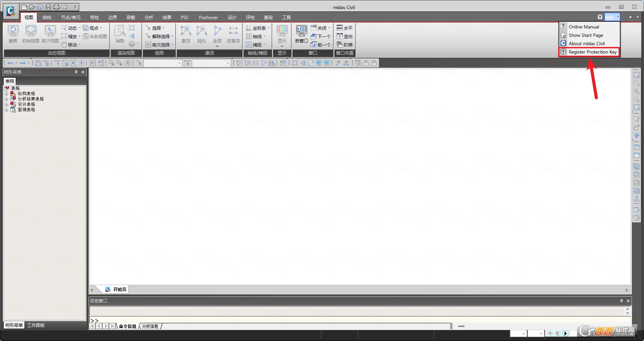Switch to the 工作面板 tab

[36, 325]
